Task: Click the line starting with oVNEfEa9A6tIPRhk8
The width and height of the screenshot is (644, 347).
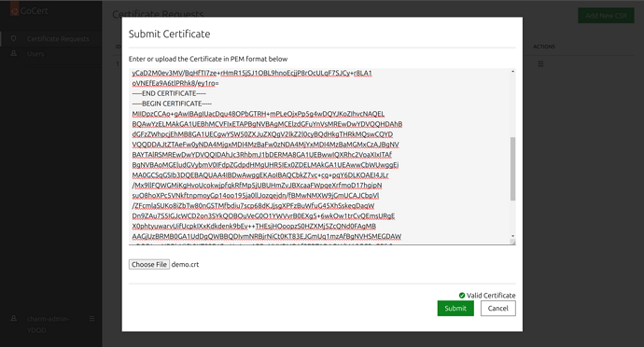Action: [x=175, y=83]
